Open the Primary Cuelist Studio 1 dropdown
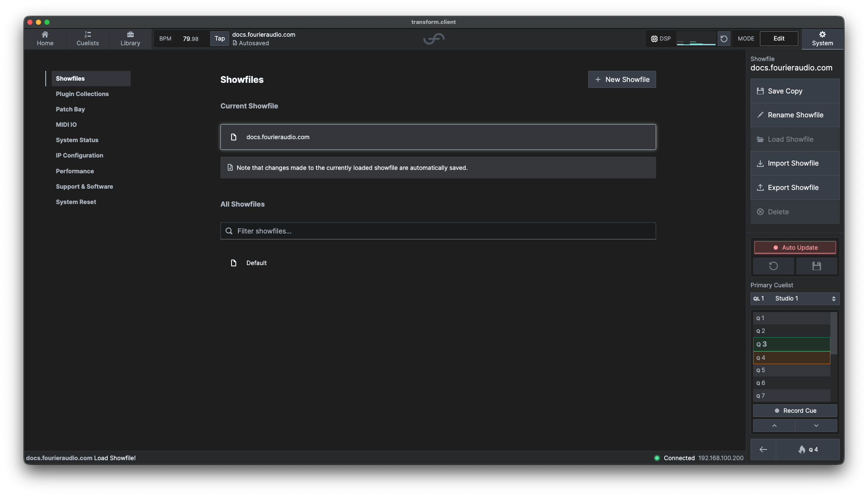 pyautogui.click(x=795, y=298)
